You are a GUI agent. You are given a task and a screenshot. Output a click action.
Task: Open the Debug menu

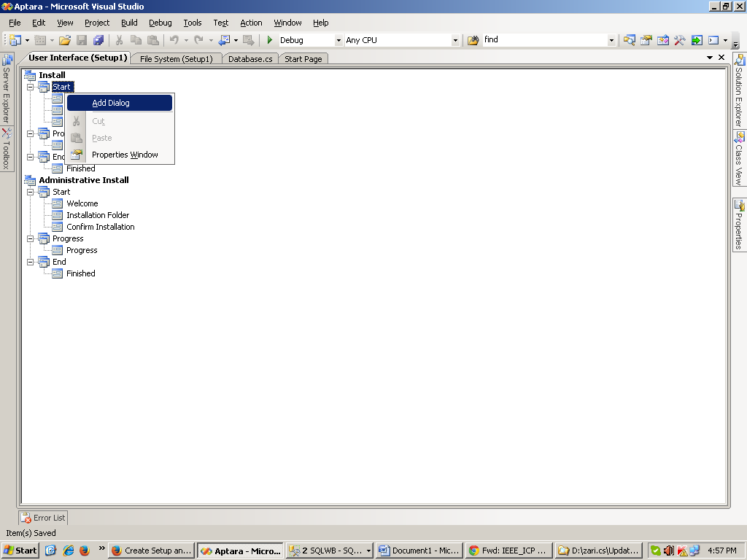(x=160, y=23)
